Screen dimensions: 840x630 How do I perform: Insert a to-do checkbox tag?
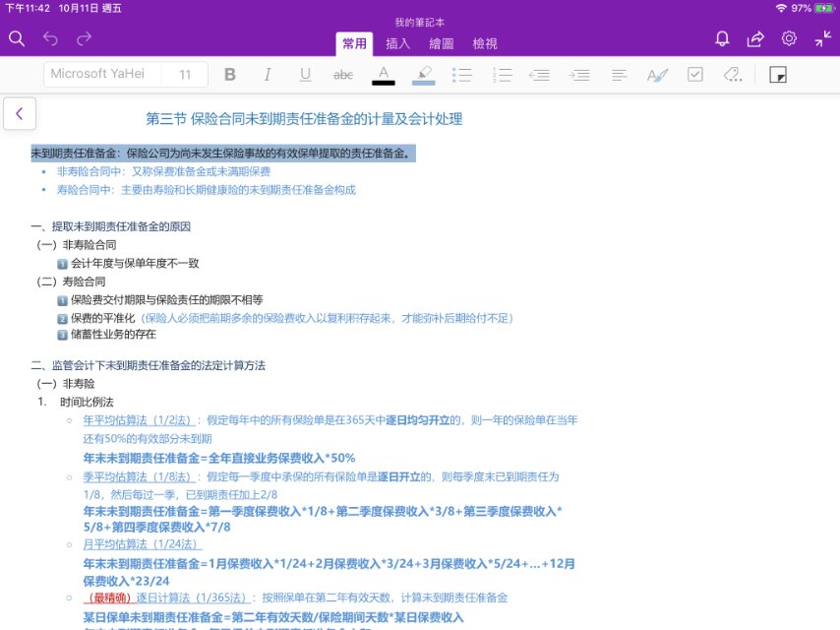click(694, 75)
